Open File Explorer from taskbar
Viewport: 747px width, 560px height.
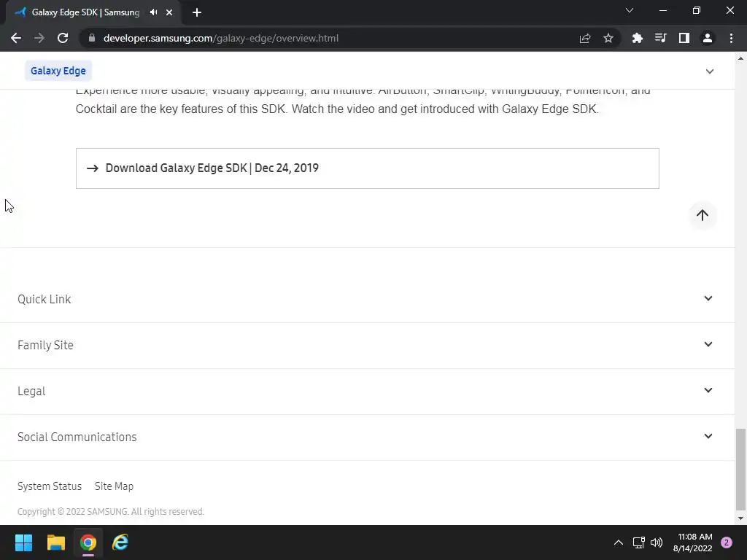pyautogui.click(x=55, y=542)
